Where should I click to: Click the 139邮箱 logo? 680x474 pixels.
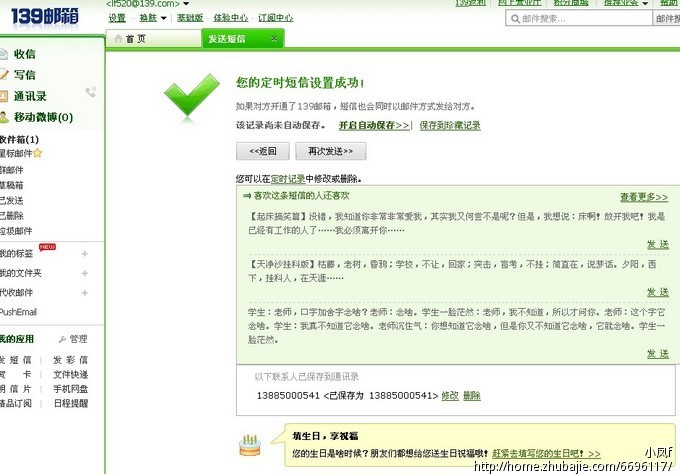(45, 17)
